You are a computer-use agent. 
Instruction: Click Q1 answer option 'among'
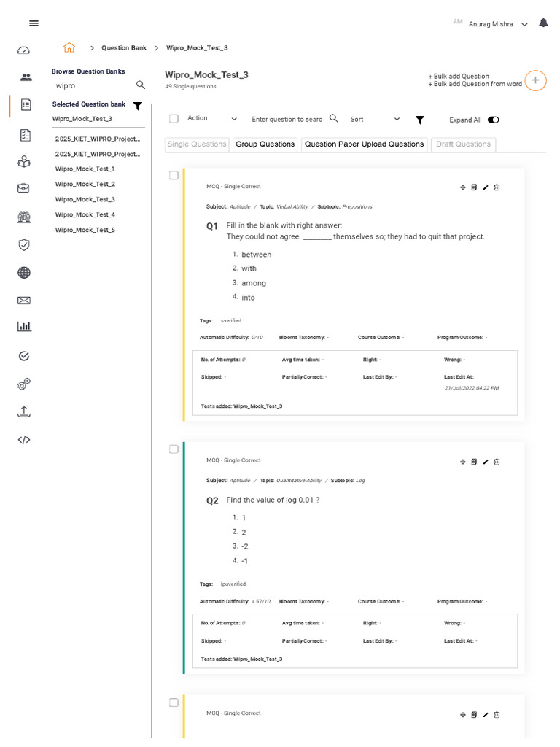pyautogui.click(x=253, y=283)
